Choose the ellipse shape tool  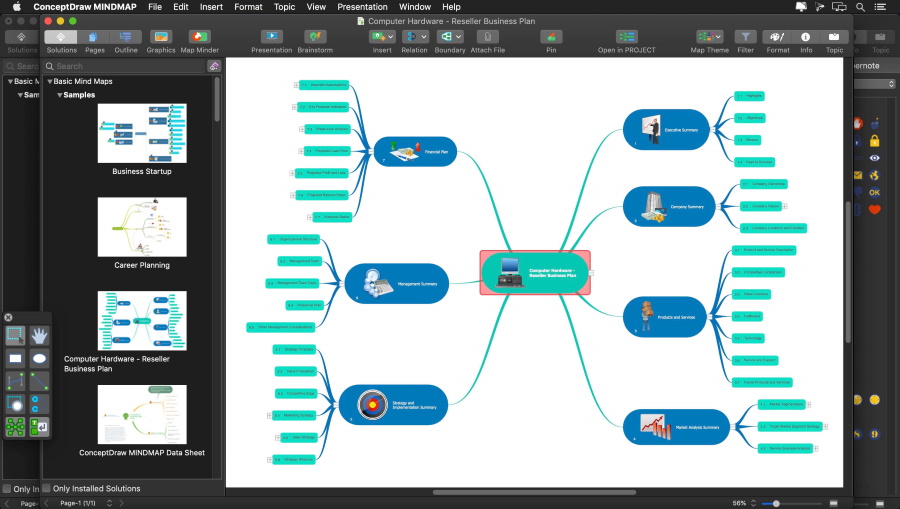(x=39, y=359)
